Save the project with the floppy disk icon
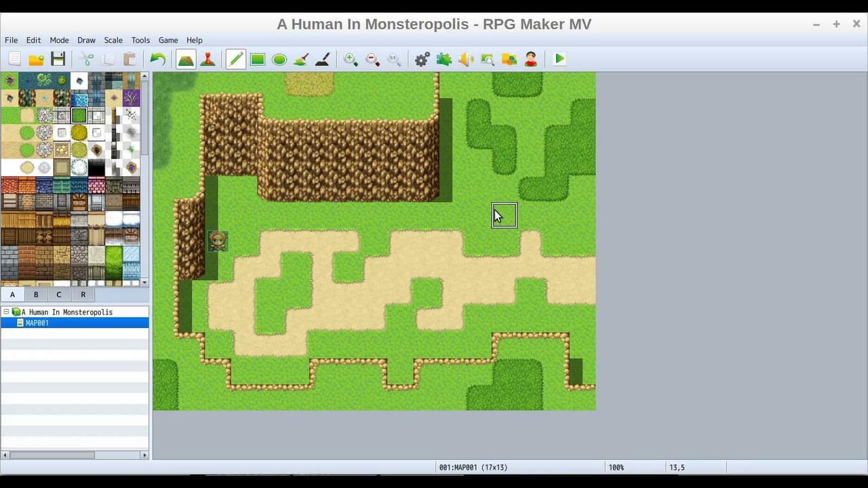This screenshot has width=868, height=488. pyautogui.click(x=58, y=59)
